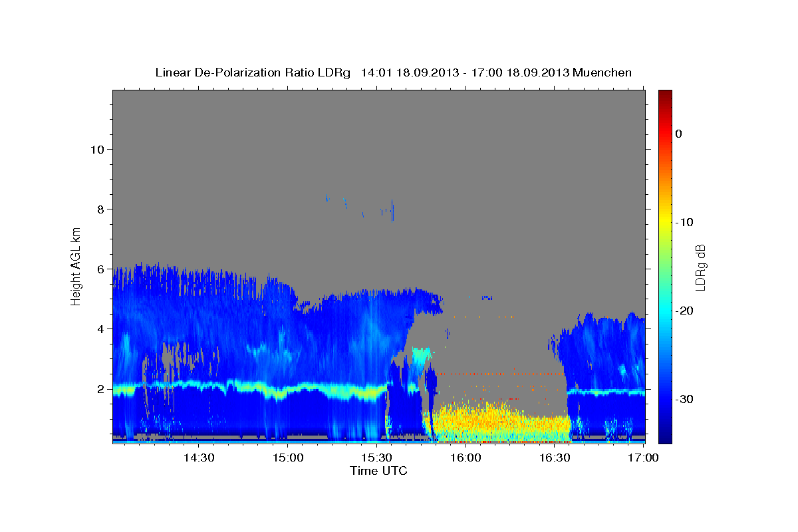The image size is (798, 532).
Task: Click the 15:00 time tick label
Action: tap(287, 458)
